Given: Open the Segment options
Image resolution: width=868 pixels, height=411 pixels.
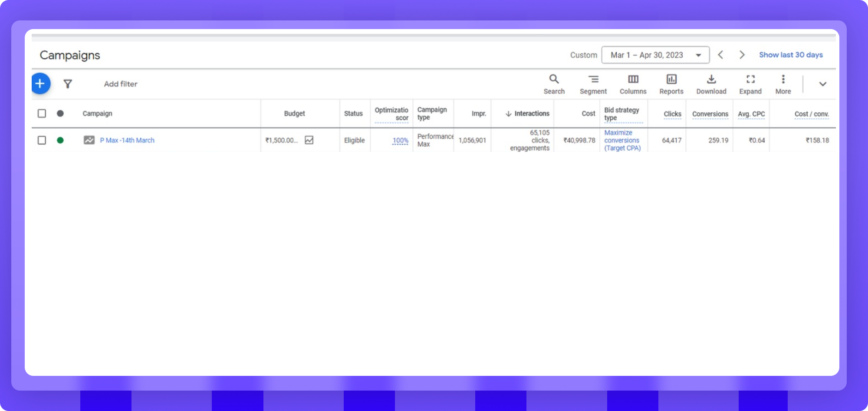Looking at the screenshot, I should click(593, 84).
